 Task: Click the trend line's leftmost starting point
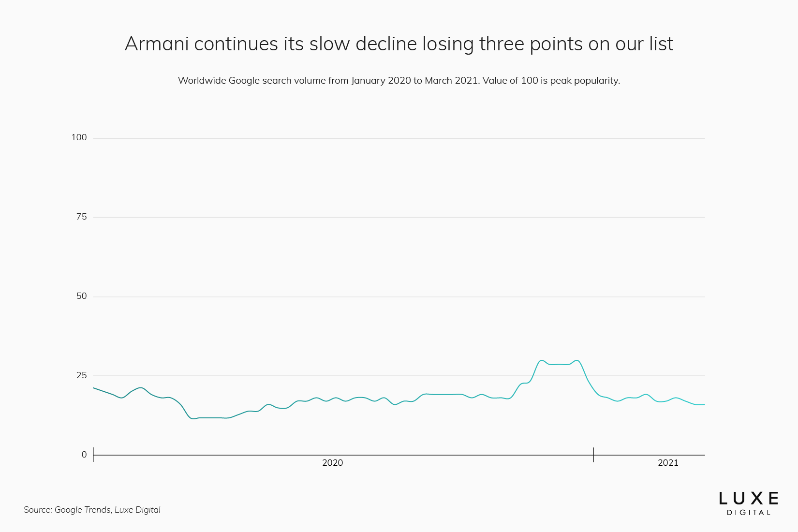click(x=94, y=388)
